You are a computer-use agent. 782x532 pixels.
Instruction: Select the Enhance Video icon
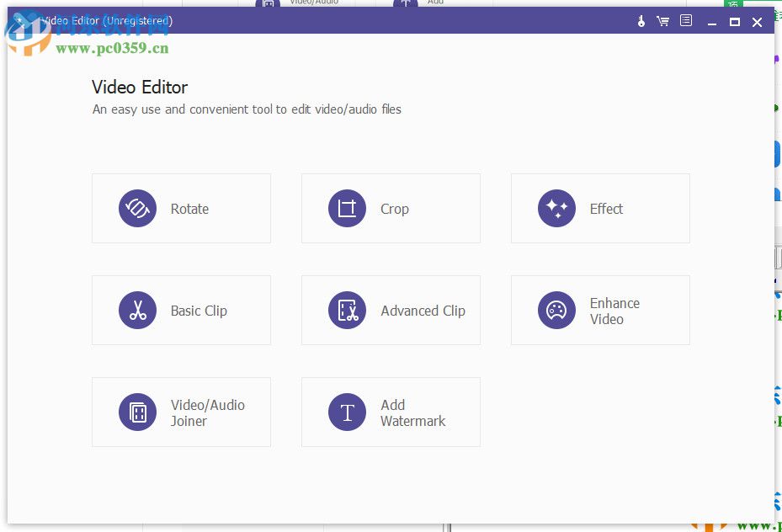(556, 310)
